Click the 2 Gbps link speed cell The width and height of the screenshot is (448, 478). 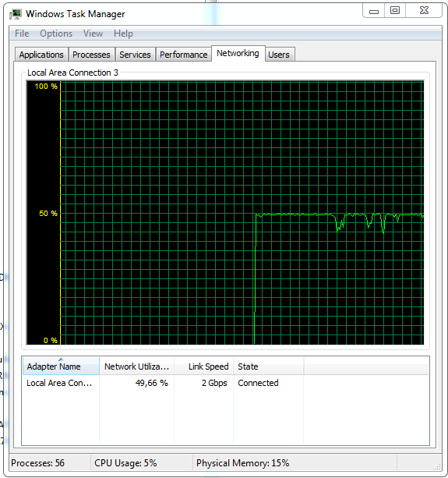[x=214, y=383]
